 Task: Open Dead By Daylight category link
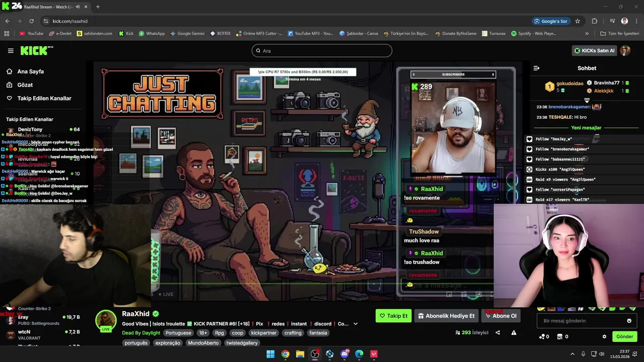click(x=141, y=333)
